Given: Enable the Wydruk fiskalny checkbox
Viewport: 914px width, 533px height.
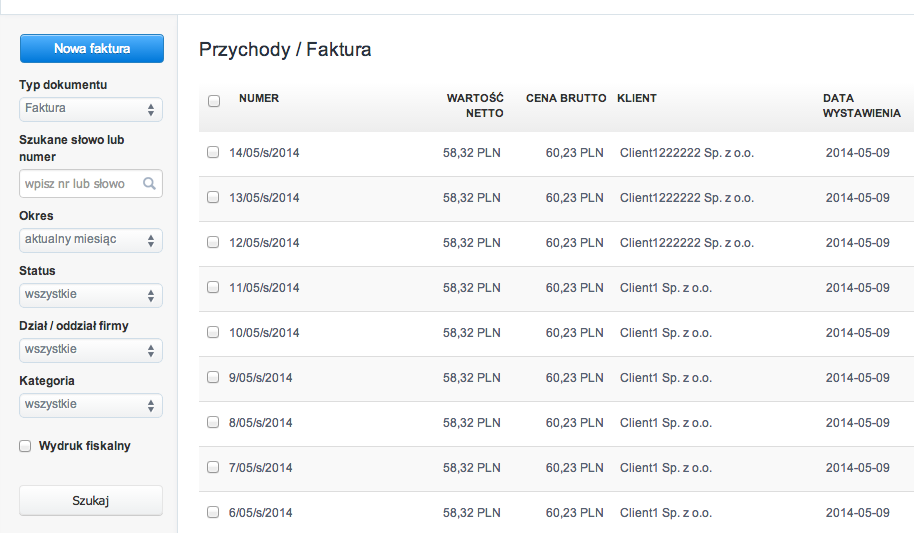Looking at the screenshot, I should point(25,446).
